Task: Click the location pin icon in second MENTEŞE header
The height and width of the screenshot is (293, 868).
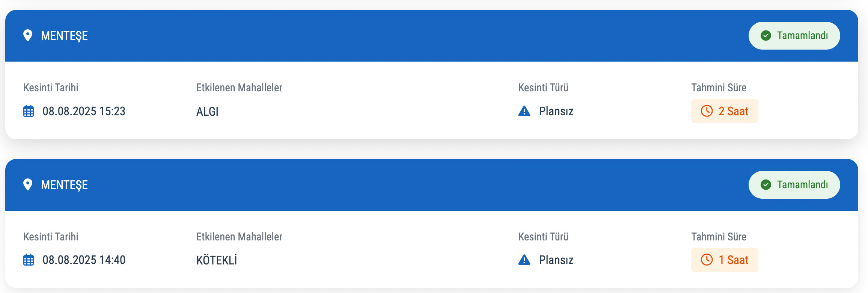Action: tap(28, 184)
